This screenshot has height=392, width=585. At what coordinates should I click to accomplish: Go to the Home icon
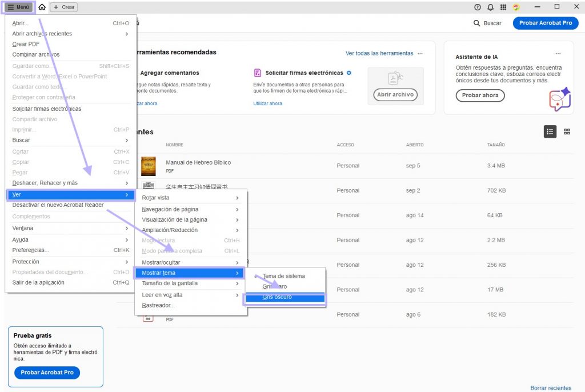[42, 7]
